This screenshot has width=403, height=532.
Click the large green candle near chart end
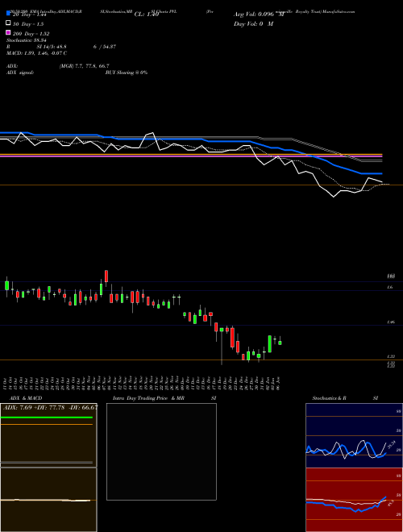(270, 343)
